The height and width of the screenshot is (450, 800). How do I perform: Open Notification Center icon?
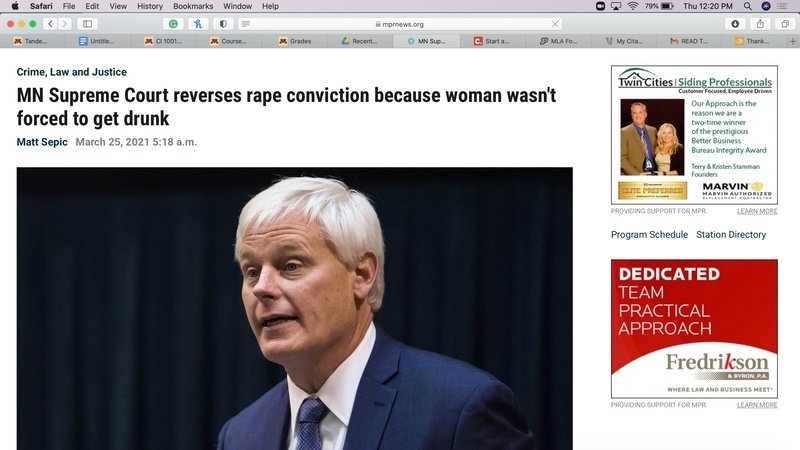782,6
